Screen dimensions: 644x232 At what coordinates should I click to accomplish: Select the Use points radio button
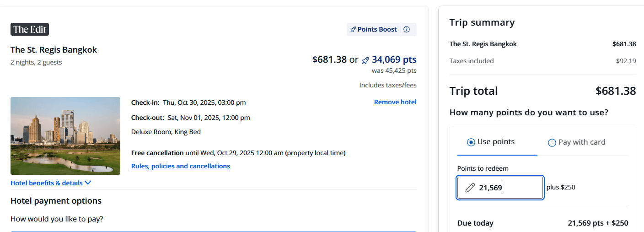(x=471, y=142)
